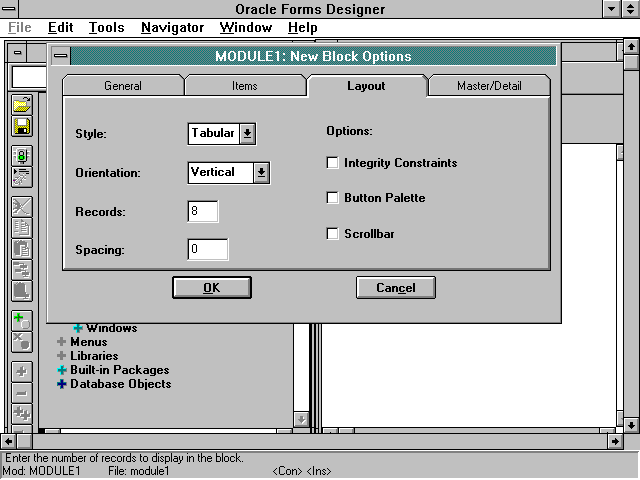Click the Cut scissors icon
640x480 pixels.
click(21, 207)
